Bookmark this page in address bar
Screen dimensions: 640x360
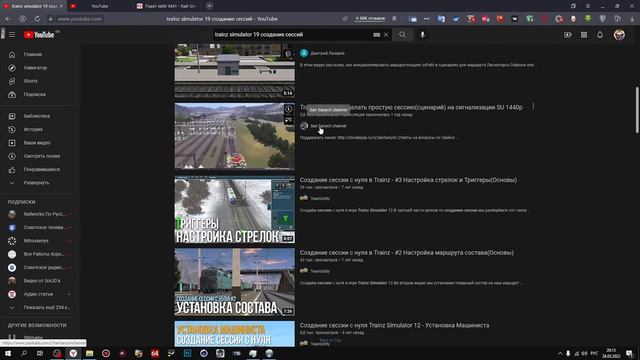click(x=394, y=19)
